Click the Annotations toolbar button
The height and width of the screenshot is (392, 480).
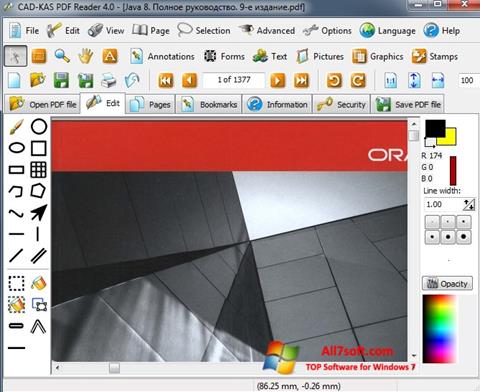click(x=162, y=56)
